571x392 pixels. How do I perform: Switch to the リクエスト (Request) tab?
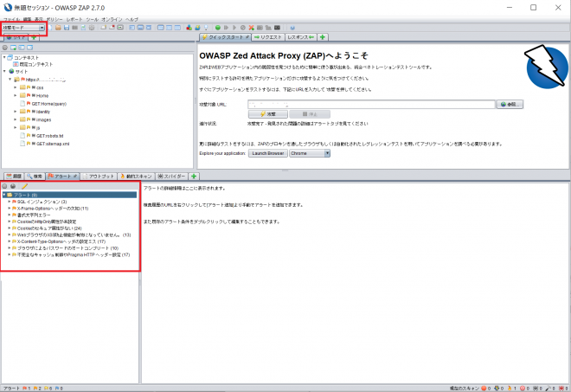tap(268, 37)
